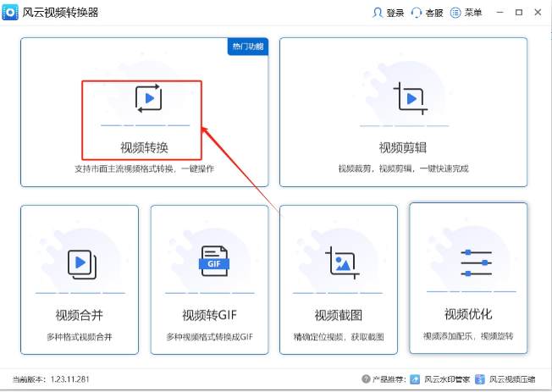The image size is (552, 392).
Task: Open 客服 customer service label
Action: pyautogui.click(x=434, y=13)
